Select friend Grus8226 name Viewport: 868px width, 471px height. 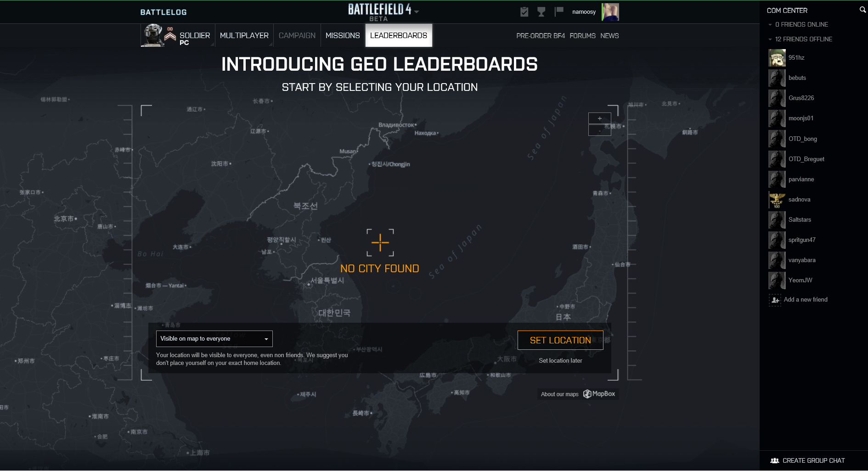tap(801, 98)
